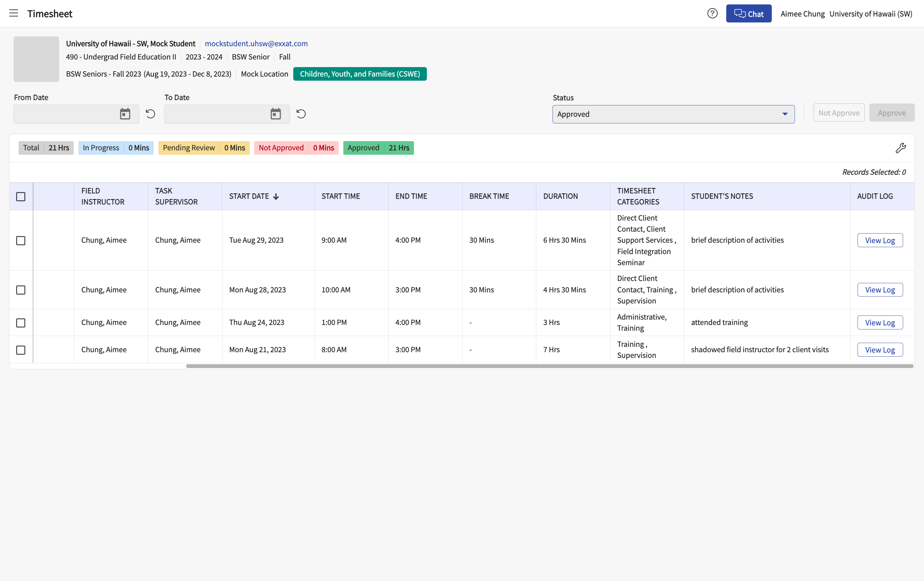The image size is (924, 581).
Task: Expand the Status dropdown showing Approved
Action: (673, 114)
